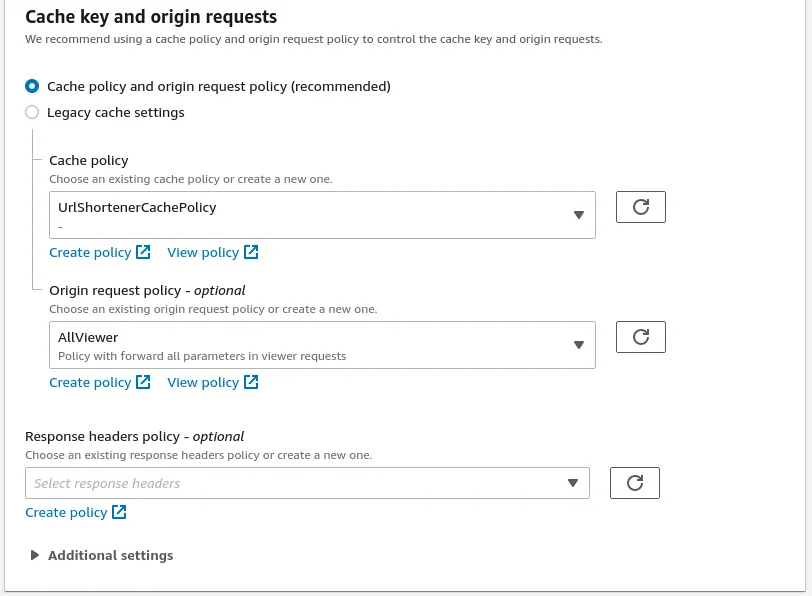Click external-link icon beside Cache policy's View policy

click(251, 252)
